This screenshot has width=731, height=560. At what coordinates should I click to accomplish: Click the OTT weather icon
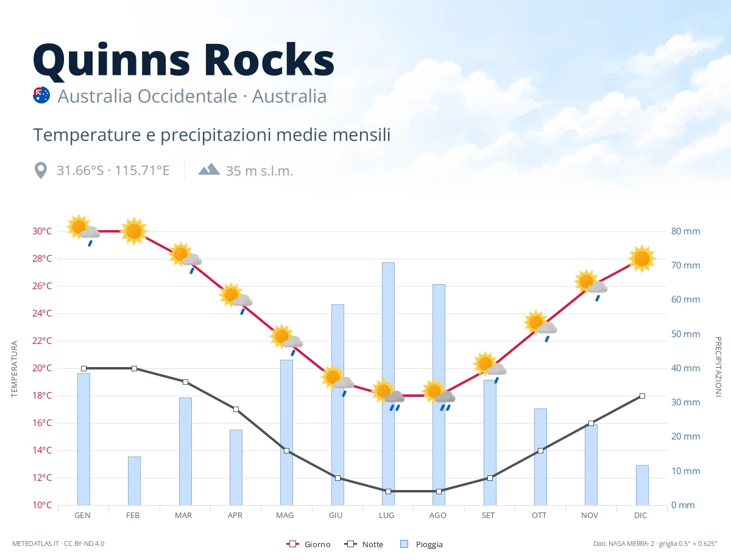tap(540, 326)
